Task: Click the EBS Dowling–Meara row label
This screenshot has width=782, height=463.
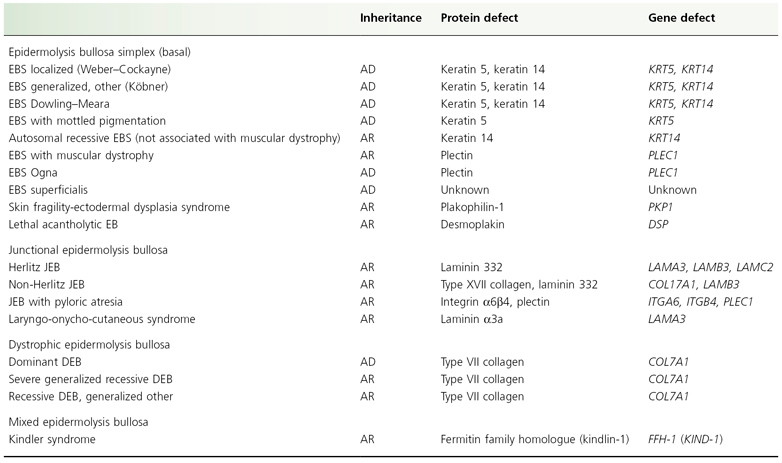Action: 61,103
